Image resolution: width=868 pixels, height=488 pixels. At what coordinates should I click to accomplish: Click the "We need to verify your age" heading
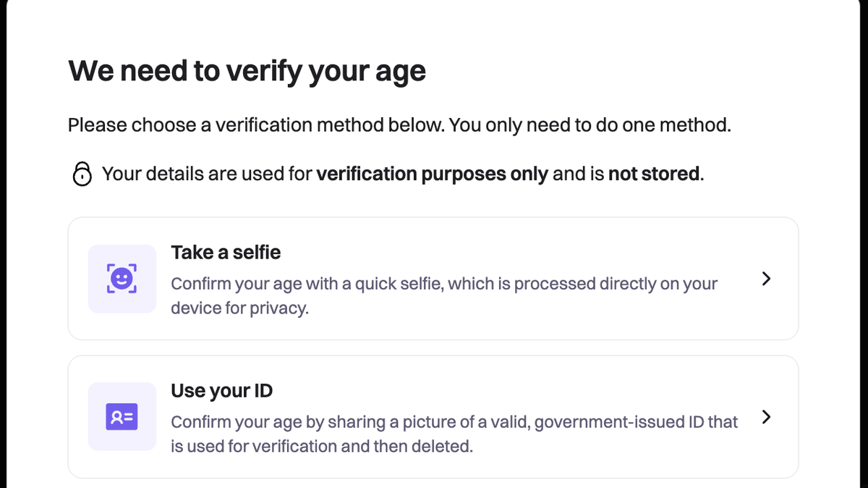[x=247, y=72]
